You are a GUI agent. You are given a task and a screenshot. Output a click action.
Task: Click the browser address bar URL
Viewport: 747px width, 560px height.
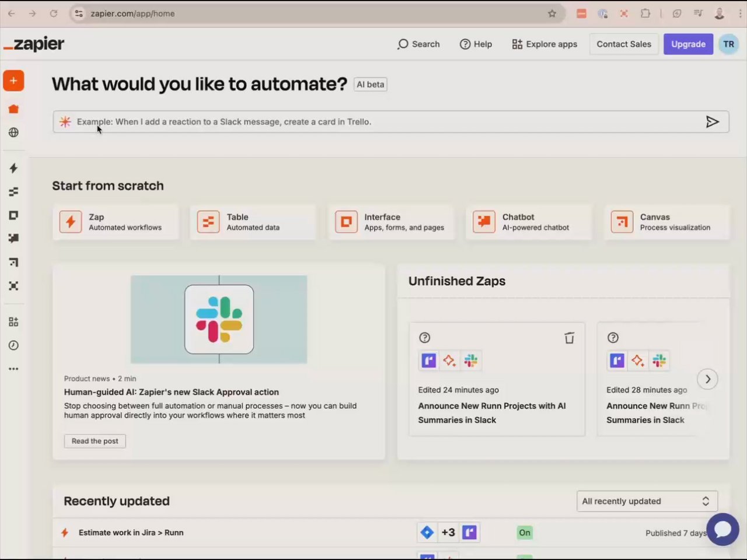point(132,13)
